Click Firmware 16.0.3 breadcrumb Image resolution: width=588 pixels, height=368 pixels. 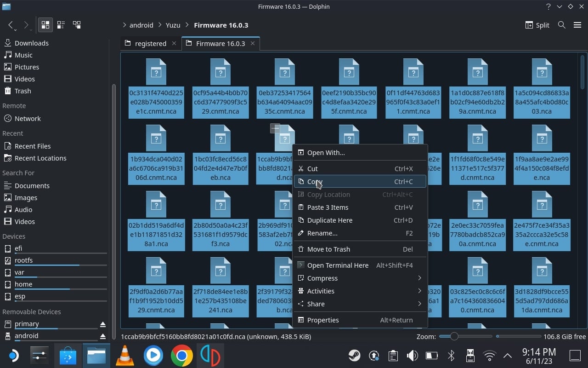221,25
